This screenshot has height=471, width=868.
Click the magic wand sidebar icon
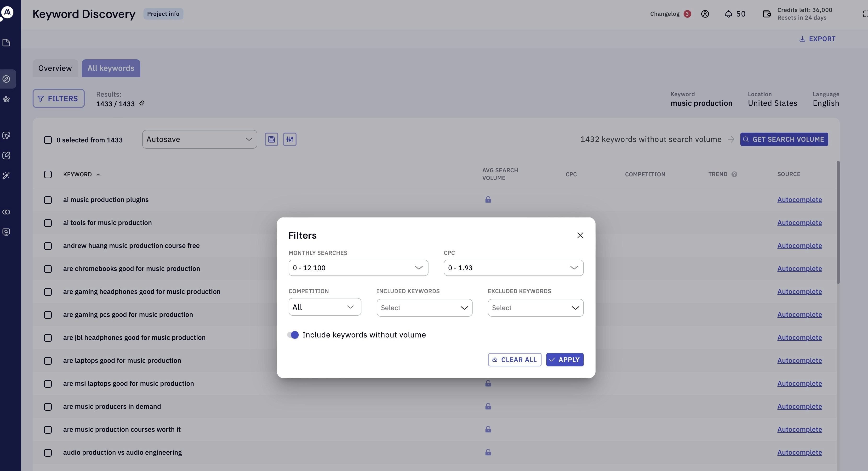(6, 175)
